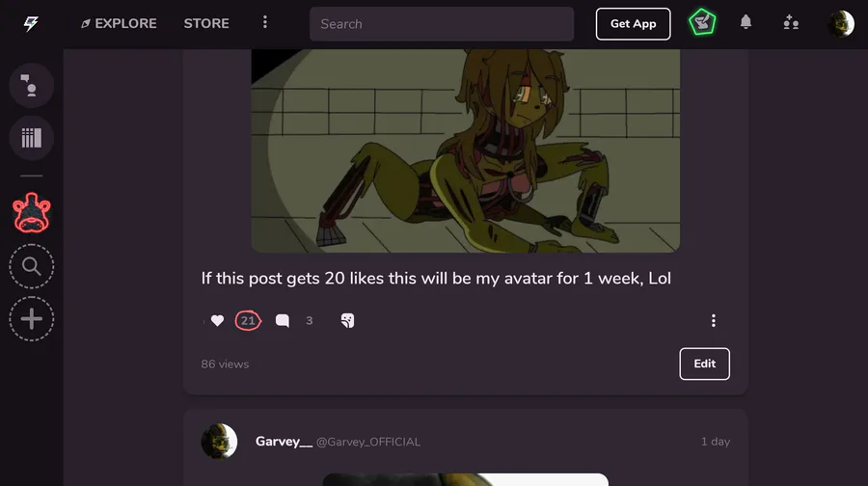Go to the Explore tab

[119, 23]
